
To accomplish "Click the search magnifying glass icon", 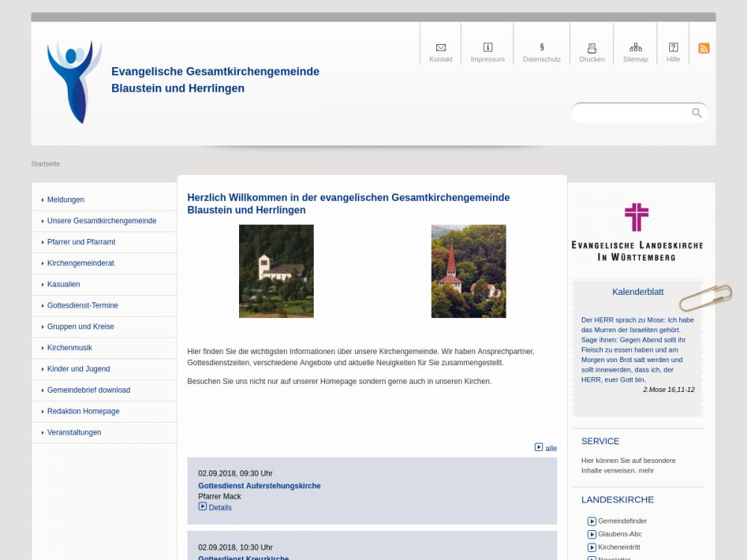I will coord(697,113).
